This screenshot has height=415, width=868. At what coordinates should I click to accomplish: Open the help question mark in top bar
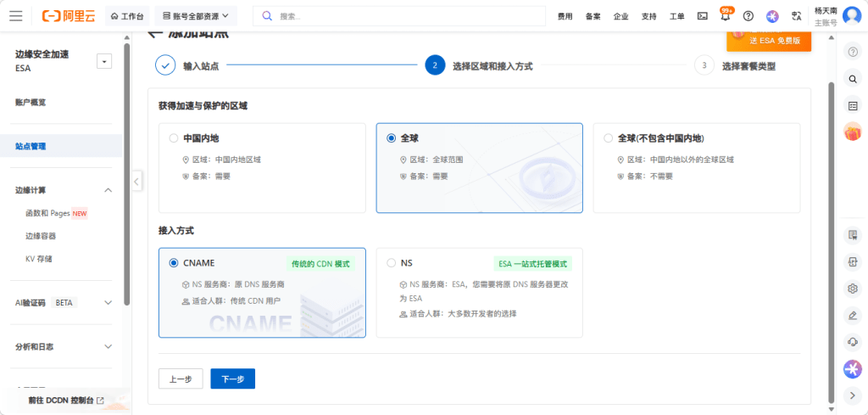(x=748, y=16)
